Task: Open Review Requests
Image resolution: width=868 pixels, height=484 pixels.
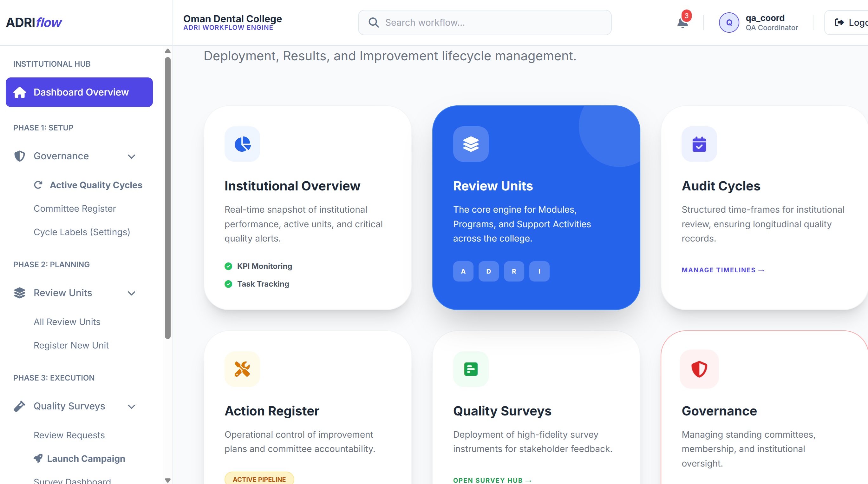Action: (x=69, y=435)
